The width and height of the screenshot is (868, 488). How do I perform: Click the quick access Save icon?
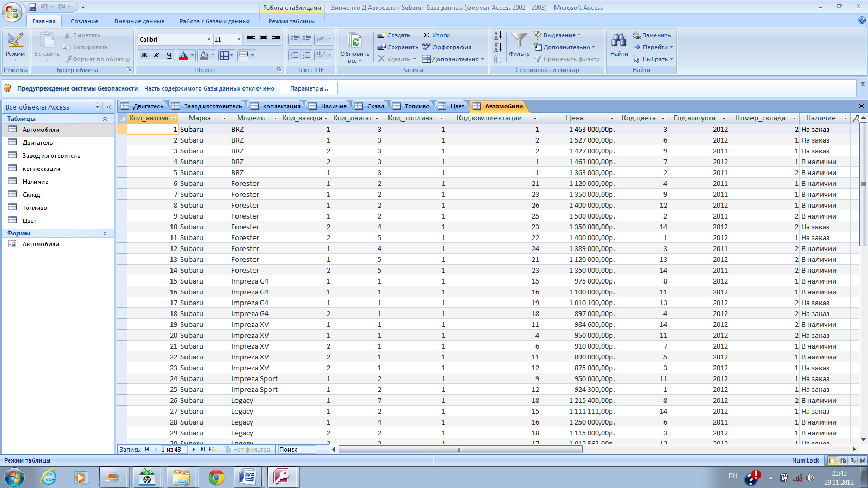pos(33,7)
